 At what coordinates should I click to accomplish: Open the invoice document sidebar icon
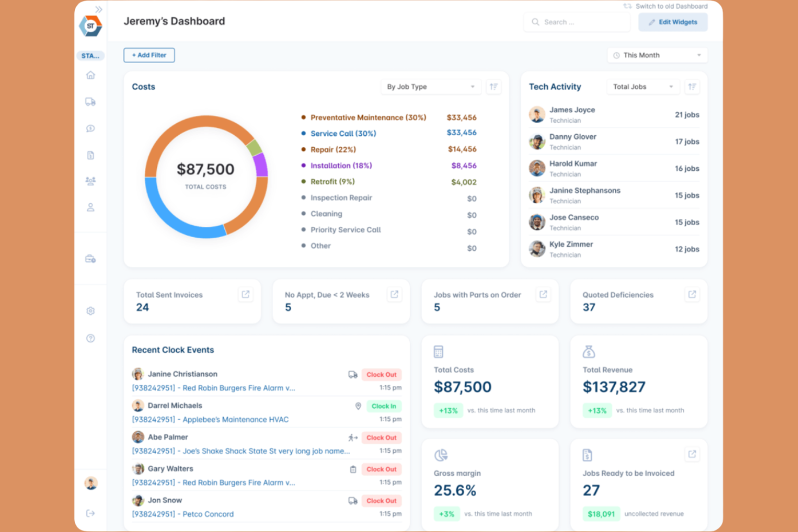[91, 155]
